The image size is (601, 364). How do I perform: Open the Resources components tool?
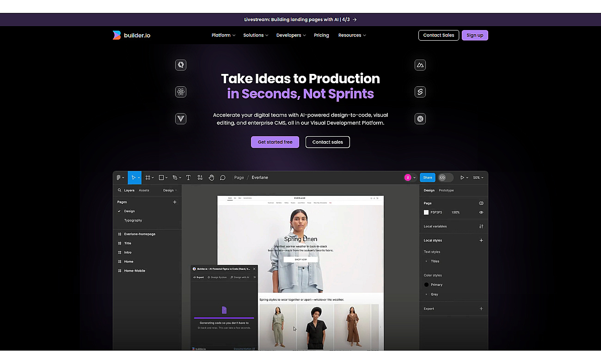point(200,177)
